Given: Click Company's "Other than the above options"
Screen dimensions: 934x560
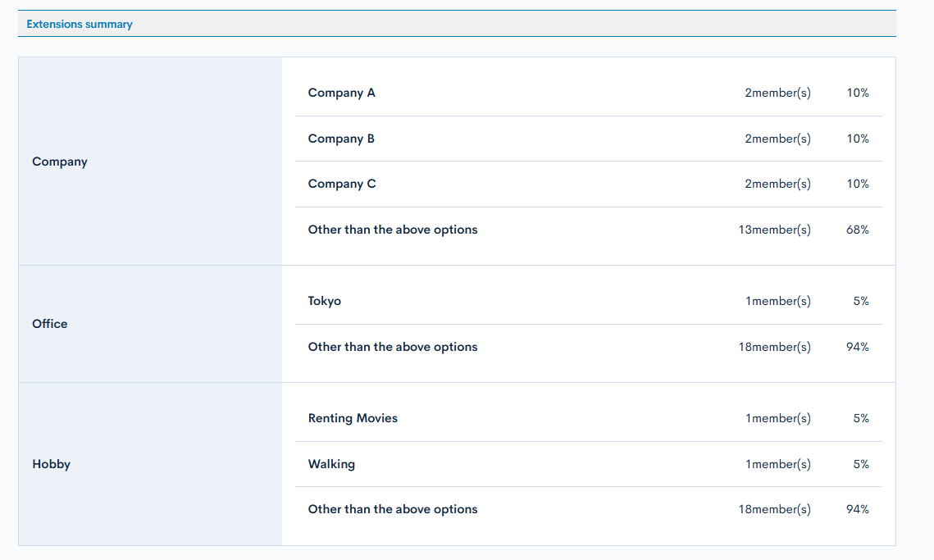Looking at the screenshot, I should coord(393,230).
